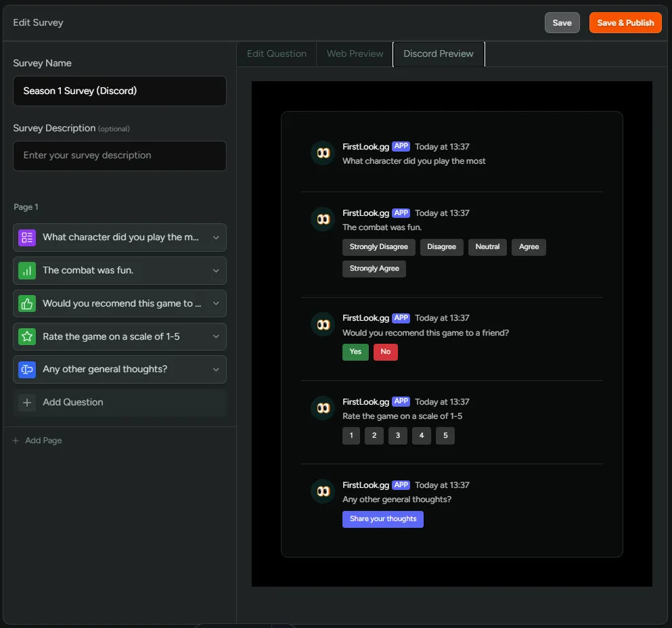Click the bot avatar on the last preview message

tap(323, 491)
